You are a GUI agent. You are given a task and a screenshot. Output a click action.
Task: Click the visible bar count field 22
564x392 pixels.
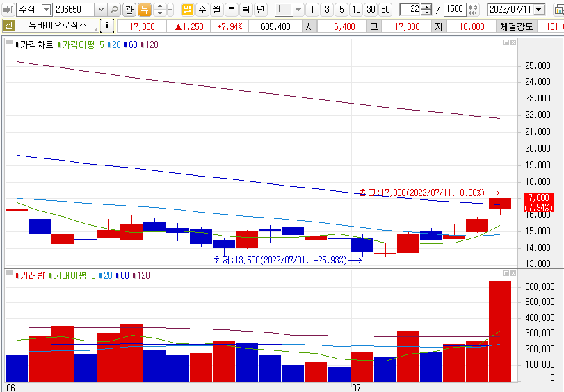tap(410, 10)
